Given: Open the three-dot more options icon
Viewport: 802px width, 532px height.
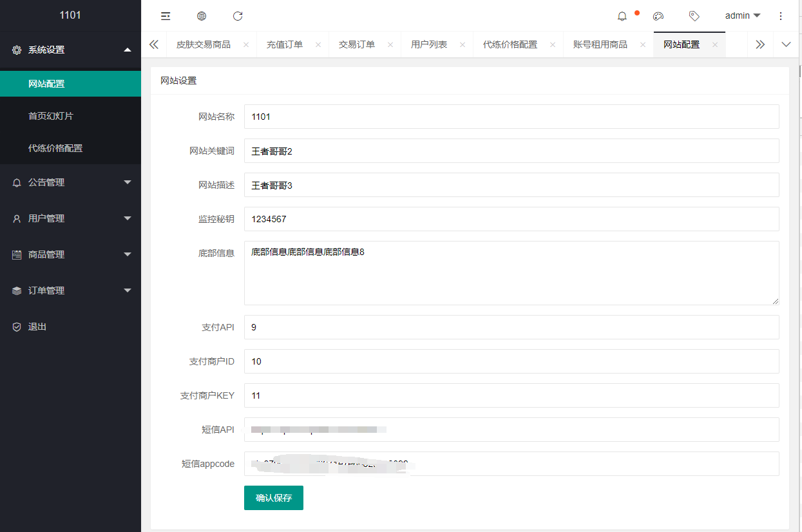Looking at the screenshot, I should [781, 16].
